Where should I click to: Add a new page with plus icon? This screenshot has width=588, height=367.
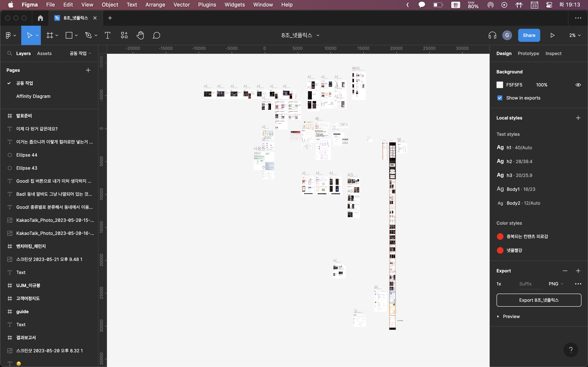(x=88, y=70)
